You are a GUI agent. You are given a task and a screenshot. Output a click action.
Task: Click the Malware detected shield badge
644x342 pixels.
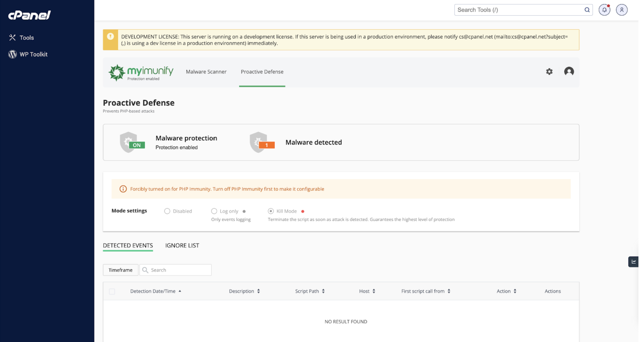point(262,142)
